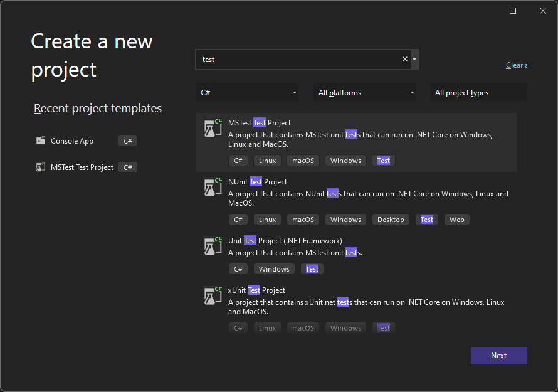Screen dimensions: 558x392
Task: Open the All project types dropdown
Action: tap(478, 92)
